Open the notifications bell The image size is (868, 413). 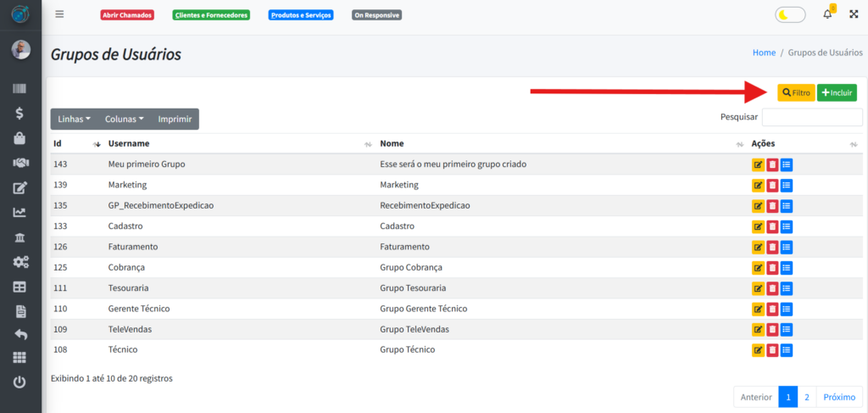tap(827, 14)
